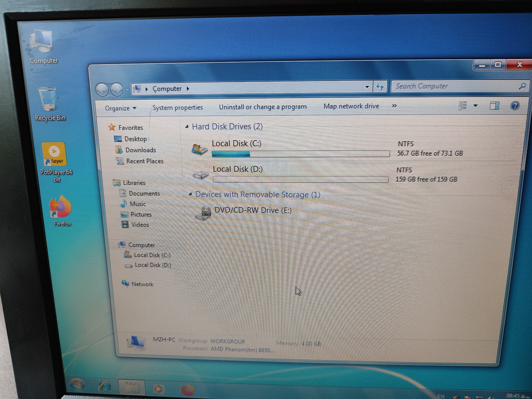Click the Change your view icon
Viewport: 532px width, 399px height.
(463, 106)
